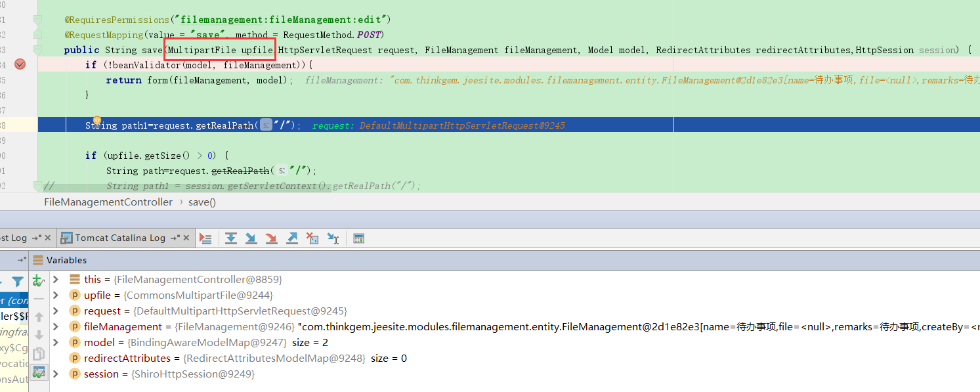This screenshot has height=392, width=980.
Task: Click the Run to Cursor icon
Action: pos(333,238)
